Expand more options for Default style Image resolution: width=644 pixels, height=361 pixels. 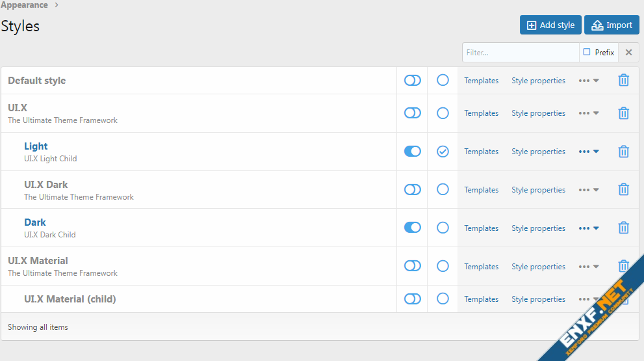click(588, 81)
